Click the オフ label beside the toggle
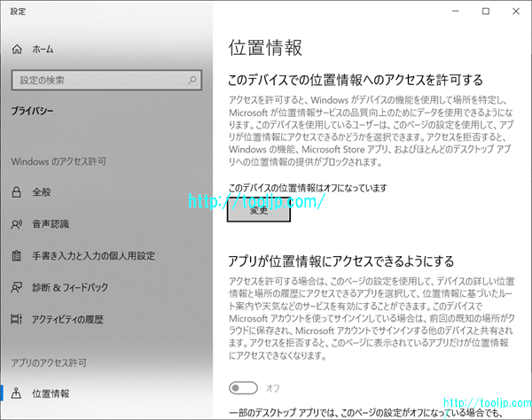 point(273,388)
